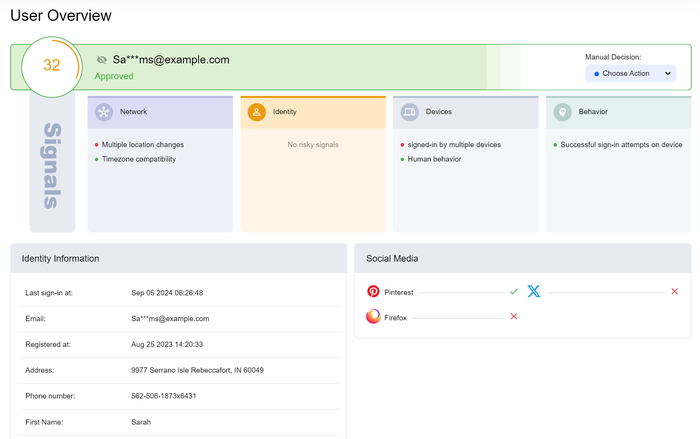Click the 'Phone number:' label
The height and width of the screenshot is (439, 700).
(x=50, y=396)
